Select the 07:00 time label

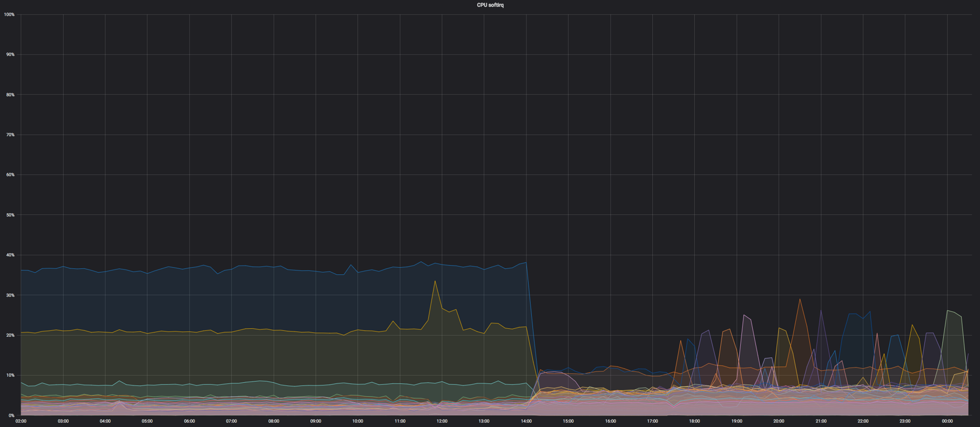coord(232,421)
